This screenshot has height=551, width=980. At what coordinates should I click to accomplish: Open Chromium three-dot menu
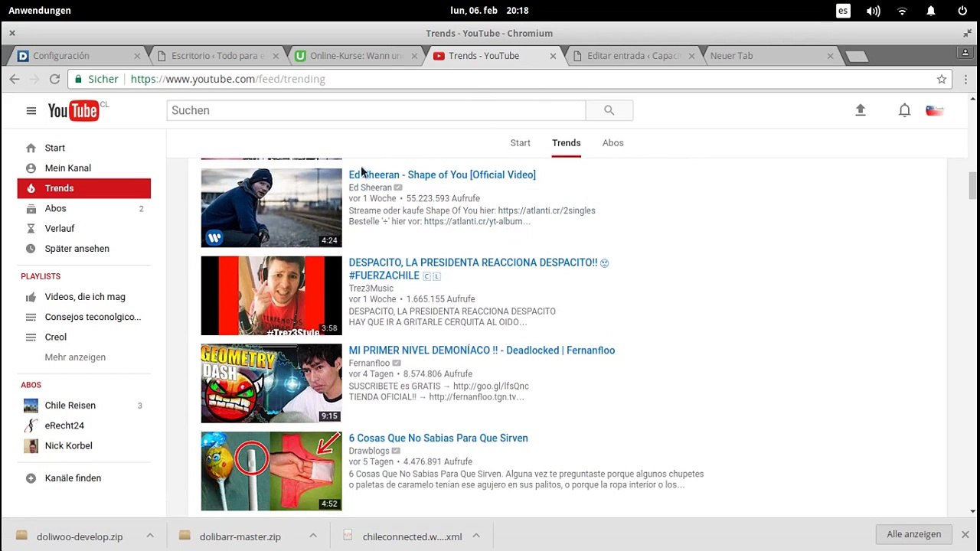[965, 79]
